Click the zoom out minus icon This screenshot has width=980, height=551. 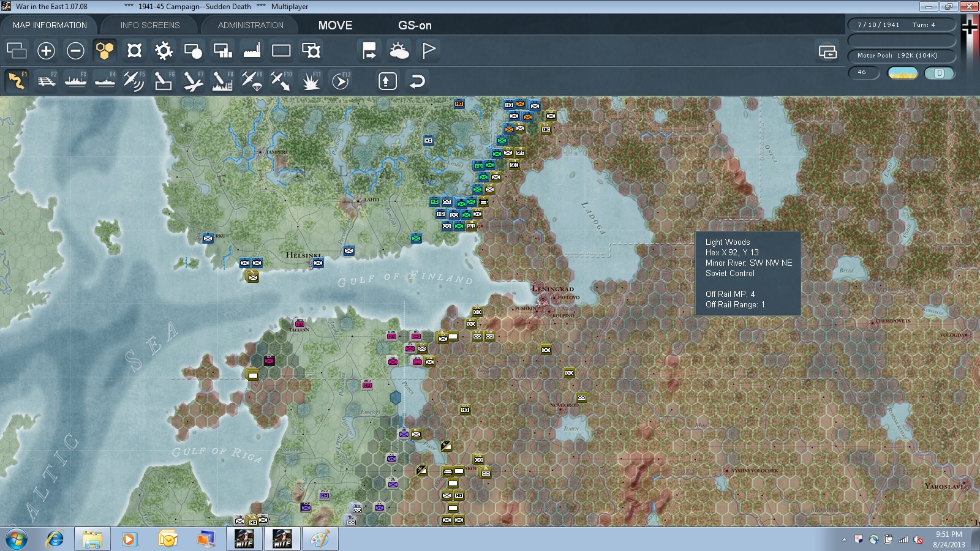pos(75,50)
